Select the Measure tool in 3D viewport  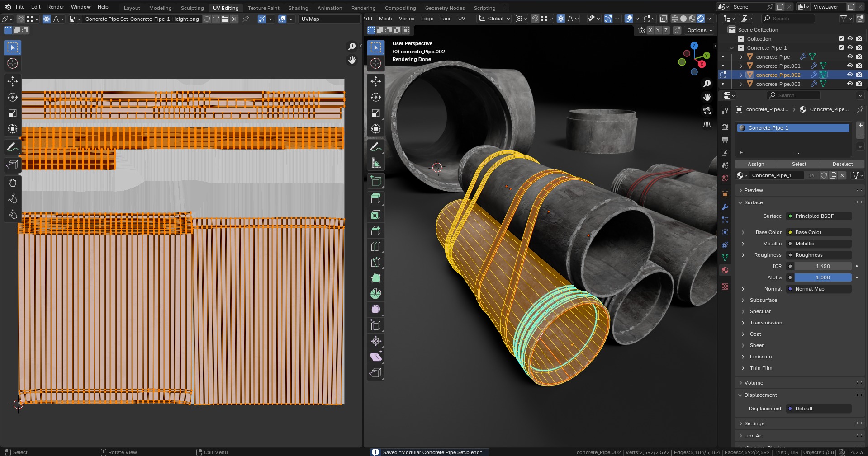376,163
